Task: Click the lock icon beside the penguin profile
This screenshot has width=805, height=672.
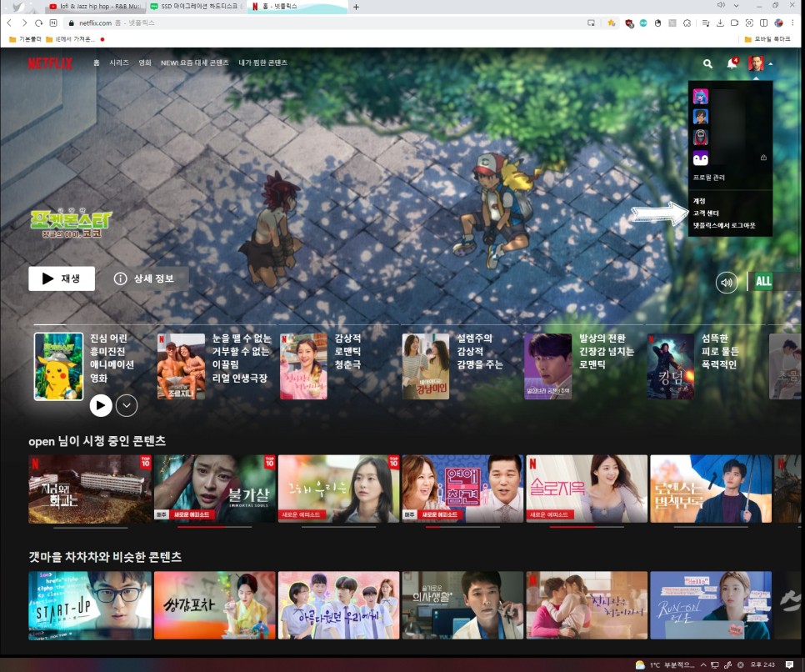Action: (763, 158)
